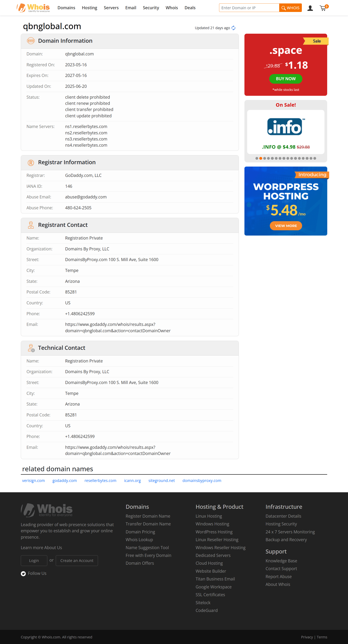The image size is (348, 644).
Task: Open Titan Business Email link
Action: (215, 579)
